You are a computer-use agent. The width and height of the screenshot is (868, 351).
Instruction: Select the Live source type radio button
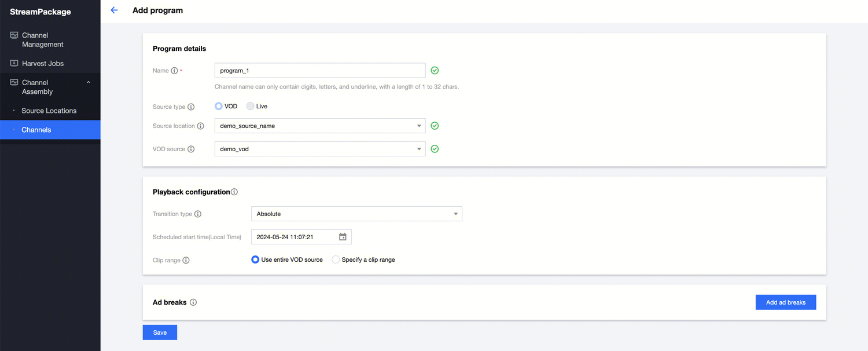tap(250, 107)
